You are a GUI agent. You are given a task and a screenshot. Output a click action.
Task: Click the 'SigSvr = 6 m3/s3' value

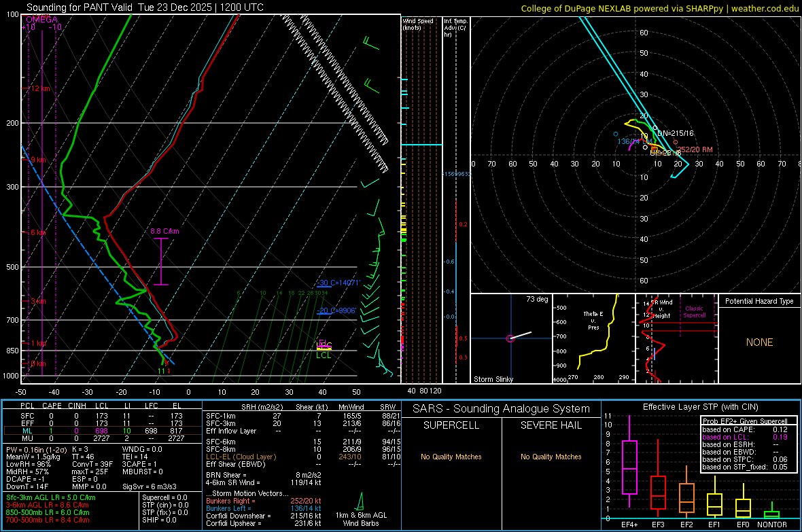tap(150, 486)
